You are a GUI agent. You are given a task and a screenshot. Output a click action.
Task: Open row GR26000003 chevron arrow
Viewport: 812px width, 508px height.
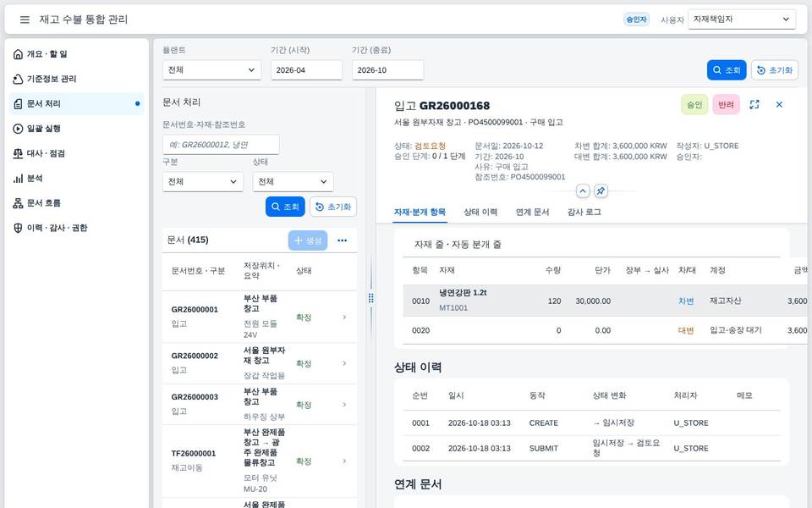point(344,405)
